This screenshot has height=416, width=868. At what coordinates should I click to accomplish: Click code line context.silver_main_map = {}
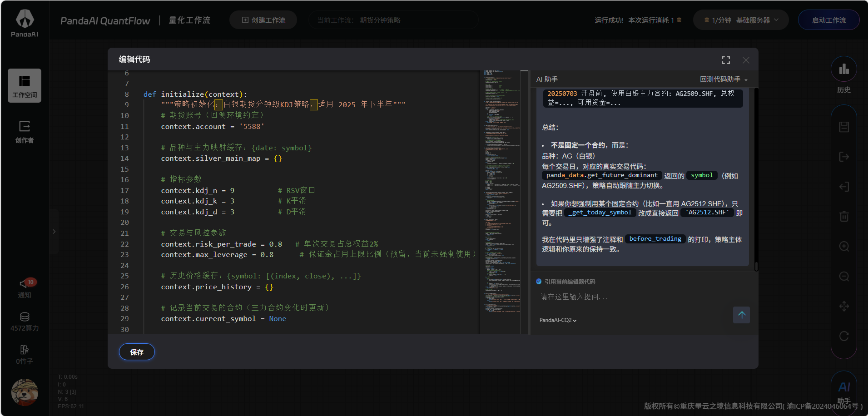click(221, 158)
